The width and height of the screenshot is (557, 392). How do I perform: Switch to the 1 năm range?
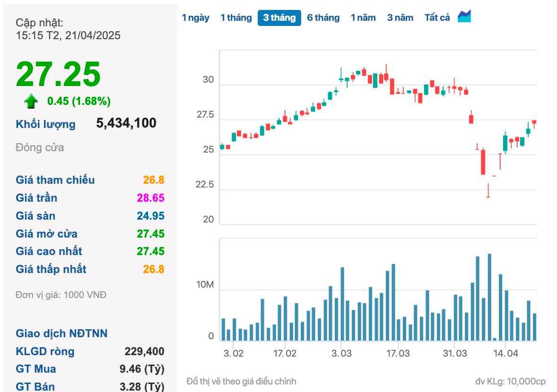pyautogui.click(x=363, y=17)
